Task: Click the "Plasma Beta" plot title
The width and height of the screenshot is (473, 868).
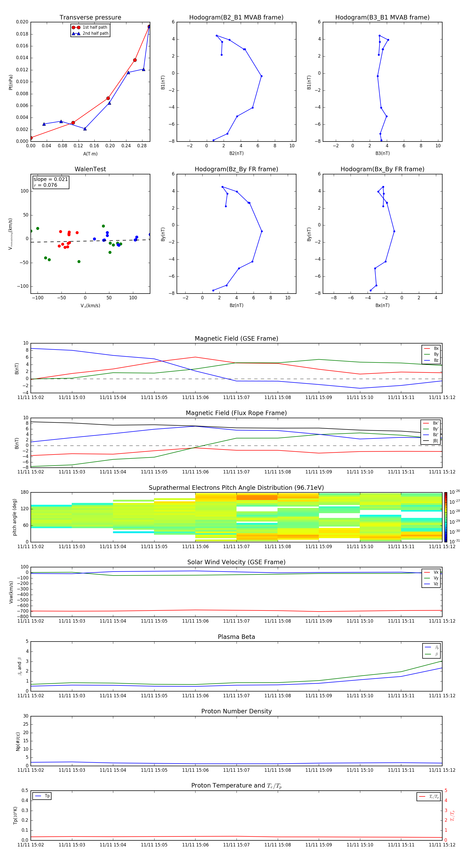Action: tap(236, 637)
